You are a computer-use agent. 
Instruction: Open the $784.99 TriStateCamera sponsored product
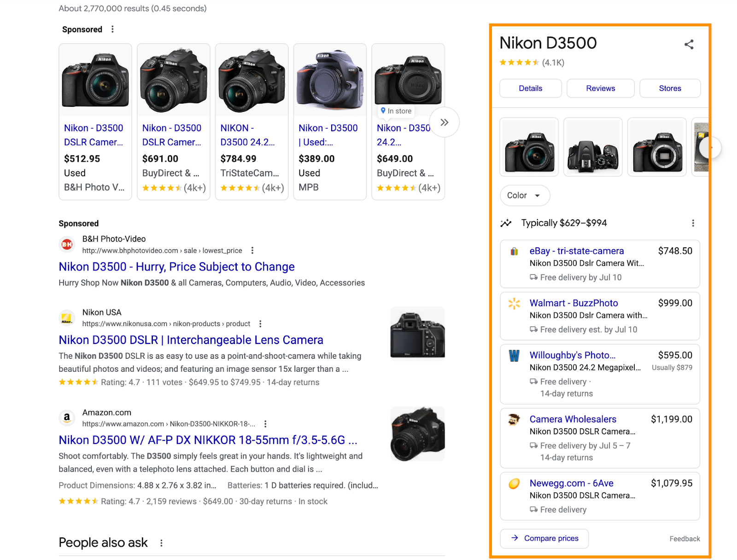252,122
